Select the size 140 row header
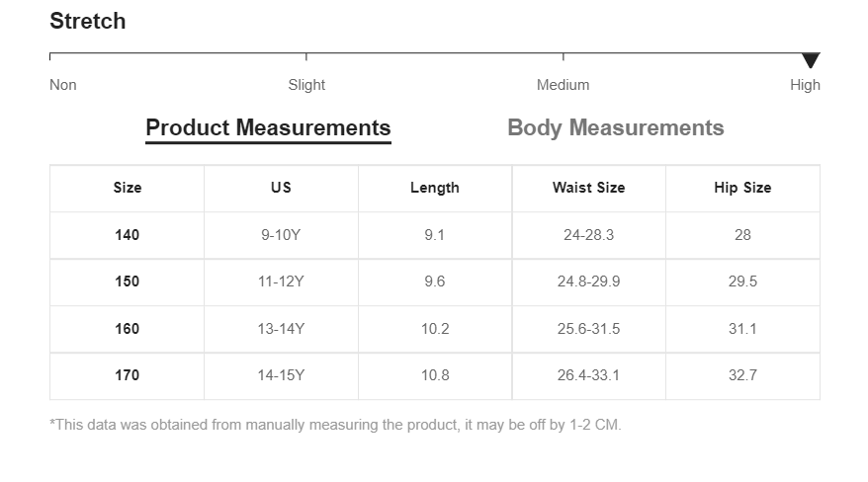The height and width of the screenshot is (482, 868). pos(127,235)
